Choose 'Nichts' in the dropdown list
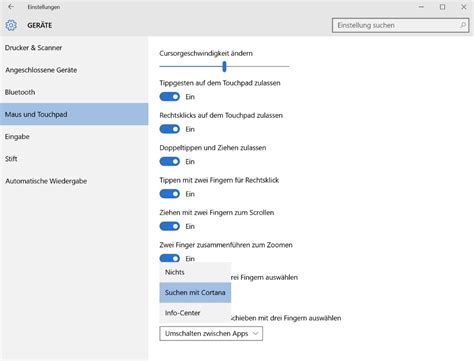The width and height of the screenshot is (474, 361). click(x=195, y=272)
